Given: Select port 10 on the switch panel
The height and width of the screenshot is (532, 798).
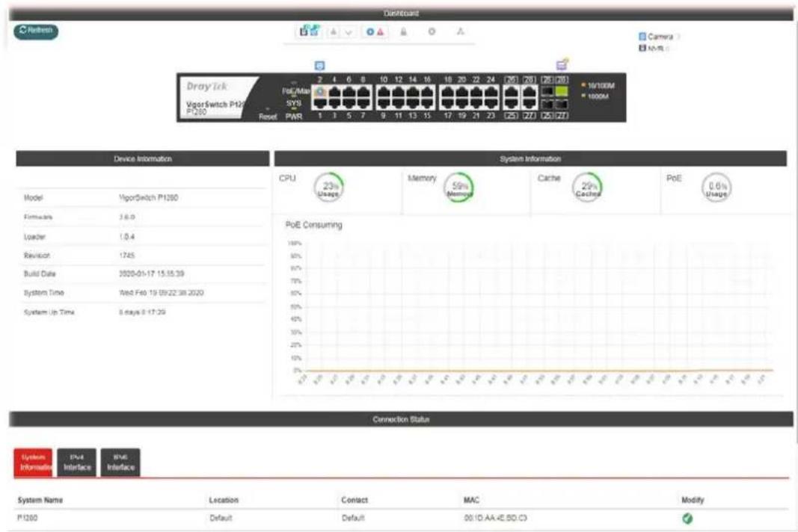Looking at the screenshot, I should tap(384, 91).
